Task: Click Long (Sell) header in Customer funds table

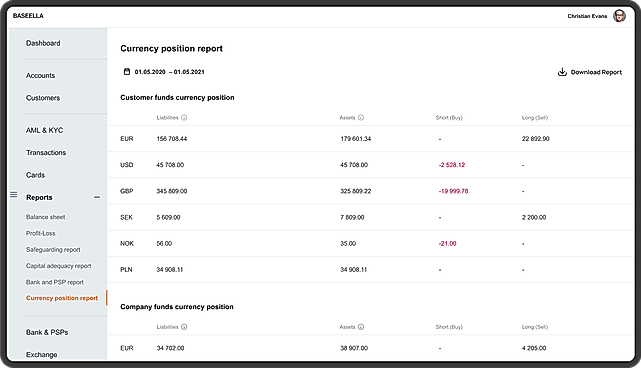Action: click(x=535, y=118)
